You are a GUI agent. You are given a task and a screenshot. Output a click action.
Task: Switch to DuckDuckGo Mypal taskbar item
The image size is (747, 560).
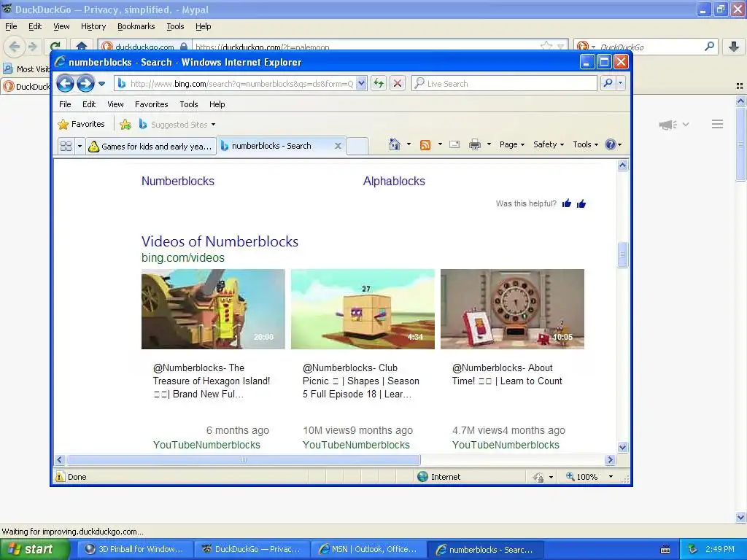251,549
